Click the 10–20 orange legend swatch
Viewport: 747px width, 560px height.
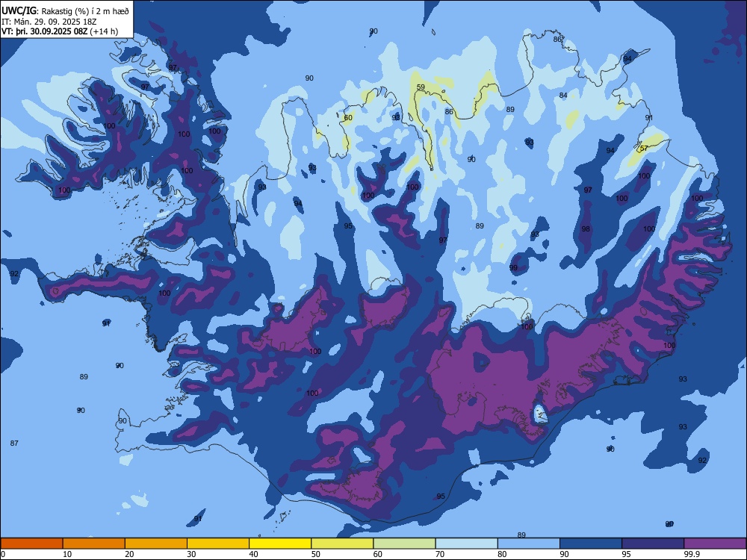pyautogui.click(x=94, y=544)
